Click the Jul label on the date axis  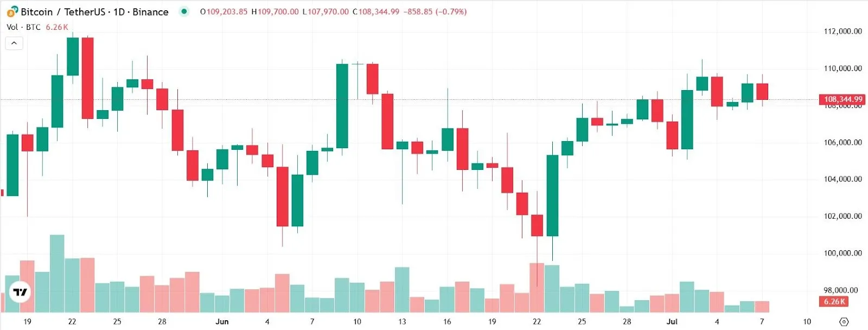pos(673,321)
